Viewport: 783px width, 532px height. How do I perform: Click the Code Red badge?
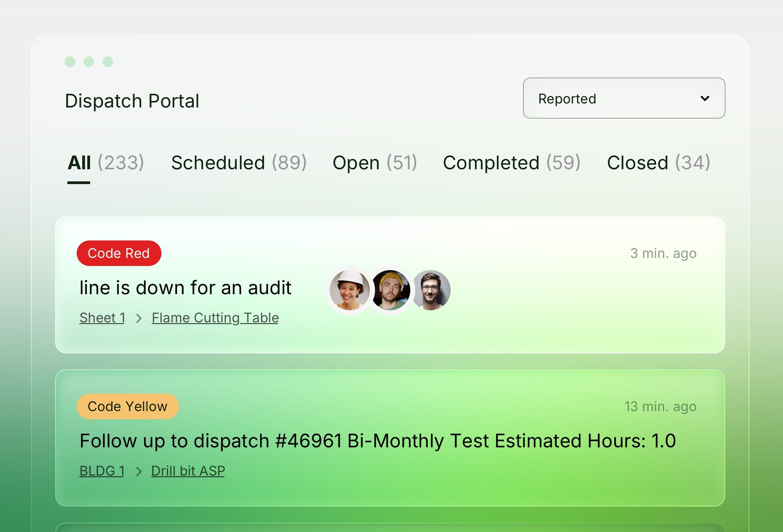119,253
